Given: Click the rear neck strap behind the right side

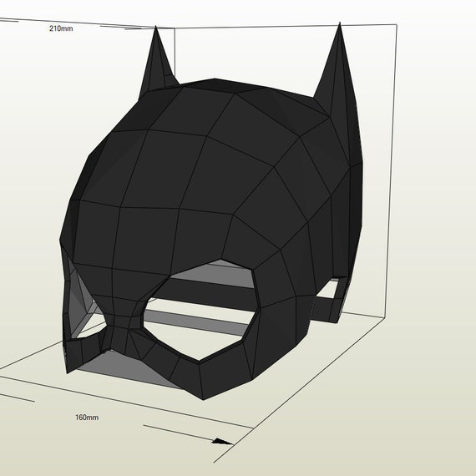Looking at the screenshot, I should pos(328,306).
